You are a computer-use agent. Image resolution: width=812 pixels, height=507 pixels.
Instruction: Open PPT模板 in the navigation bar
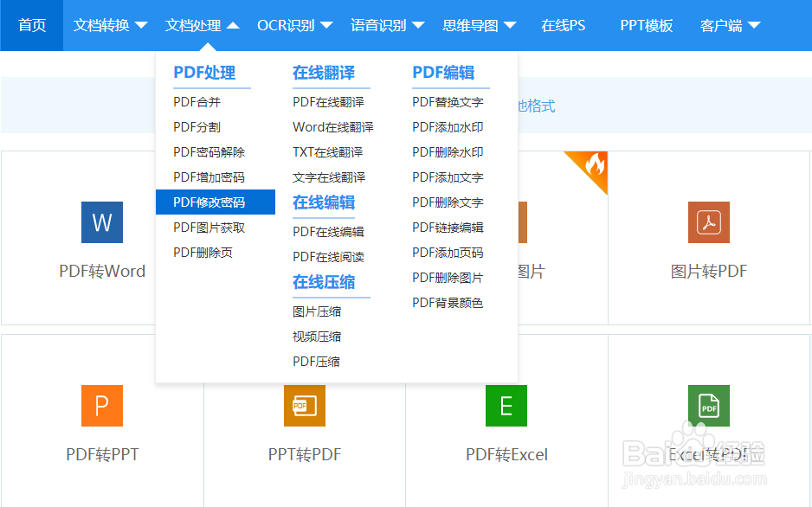[647, 25]
